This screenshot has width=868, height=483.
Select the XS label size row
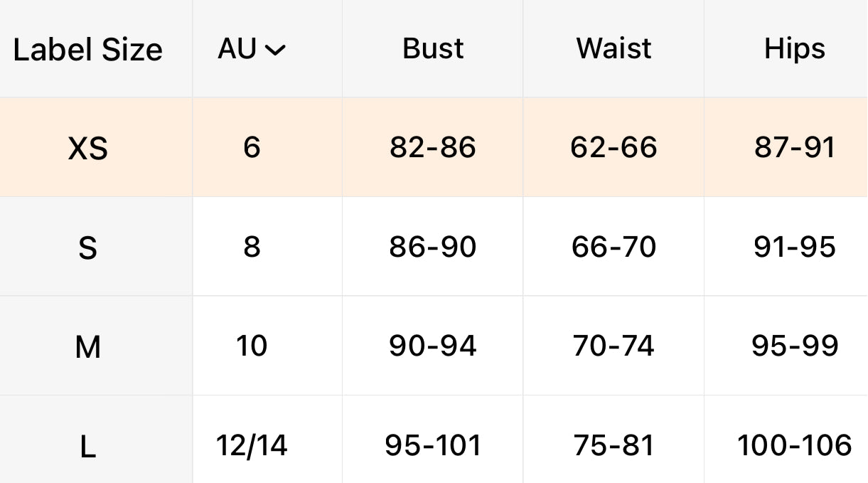(87, 149)
